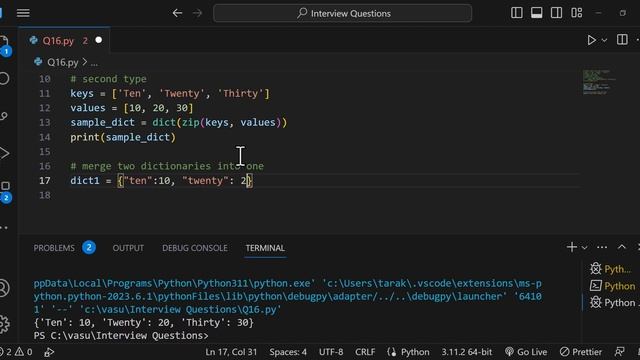Start Go Live server

(x=526, y=352)
